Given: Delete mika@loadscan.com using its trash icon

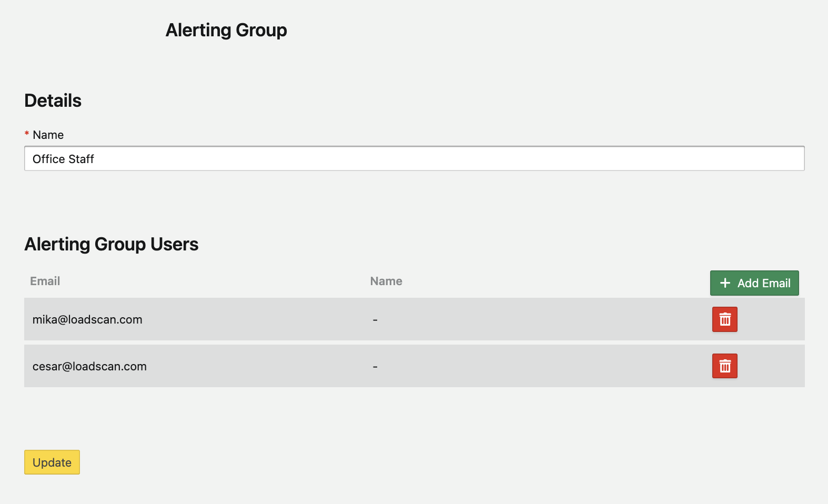Looking at the screenshot, I should (x=724, y=319).
